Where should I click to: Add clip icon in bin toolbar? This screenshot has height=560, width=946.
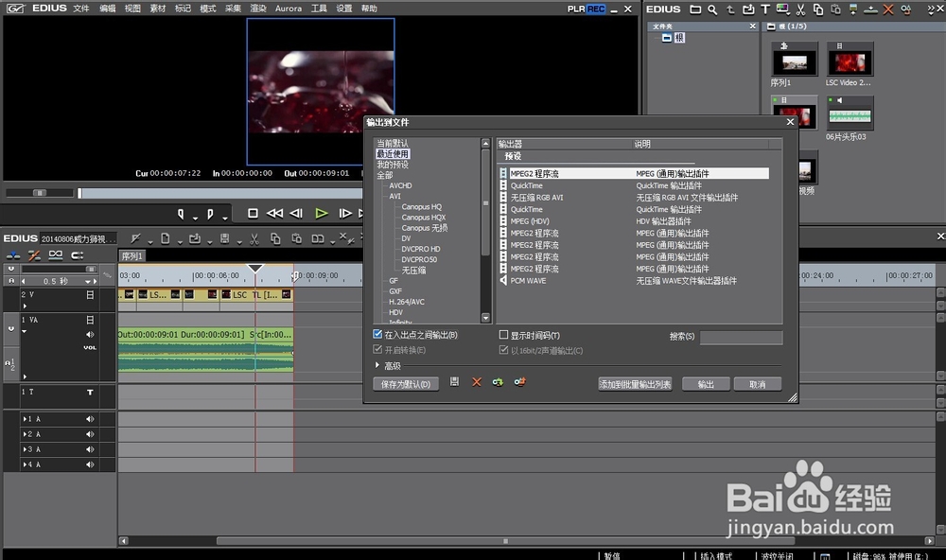coord(748,9)
